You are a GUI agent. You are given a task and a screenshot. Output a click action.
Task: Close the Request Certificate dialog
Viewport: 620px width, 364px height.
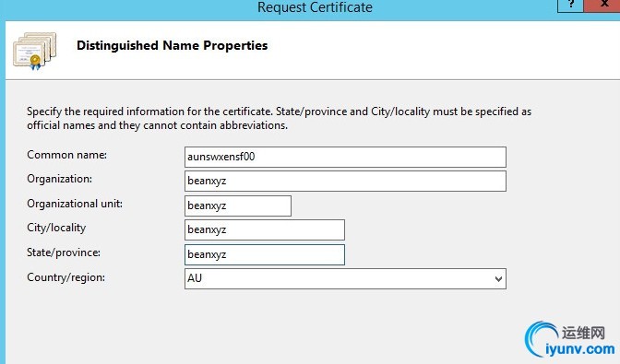click(x=602, y=6)
